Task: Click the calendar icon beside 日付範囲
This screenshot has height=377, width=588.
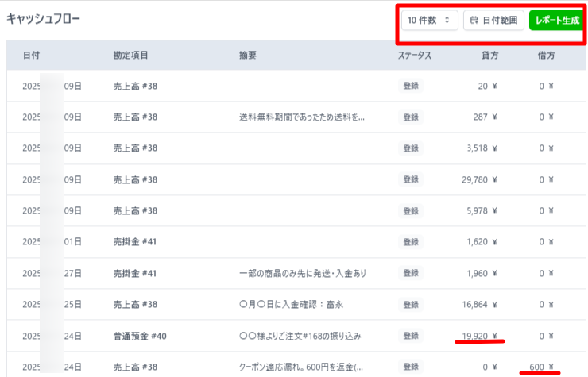Action: coord(474,19)
